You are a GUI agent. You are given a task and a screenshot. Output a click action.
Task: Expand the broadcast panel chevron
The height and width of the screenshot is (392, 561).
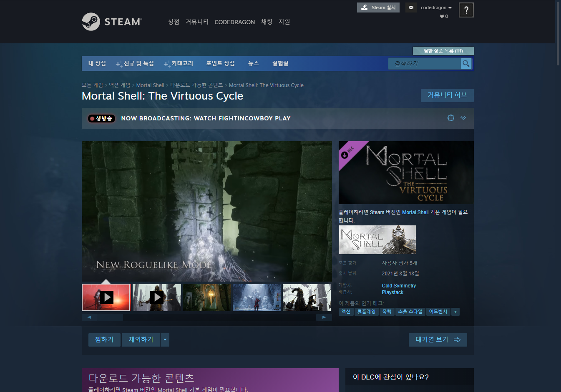(x=463, y=118)
